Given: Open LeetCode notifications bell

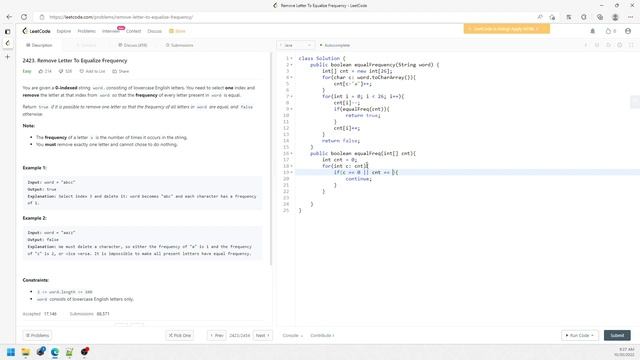Looking at the screenshot, I should click(x=593, y=31).
